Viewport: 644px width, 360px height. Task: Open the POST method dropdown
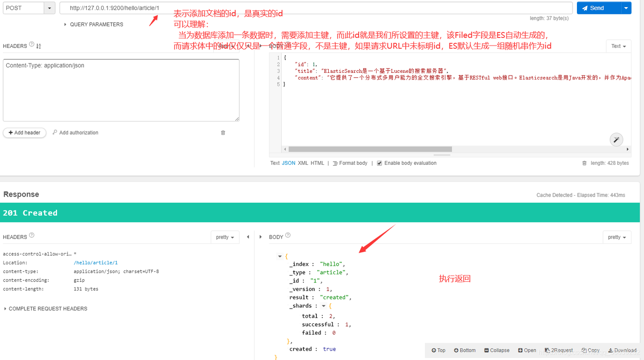pos(49,8)
